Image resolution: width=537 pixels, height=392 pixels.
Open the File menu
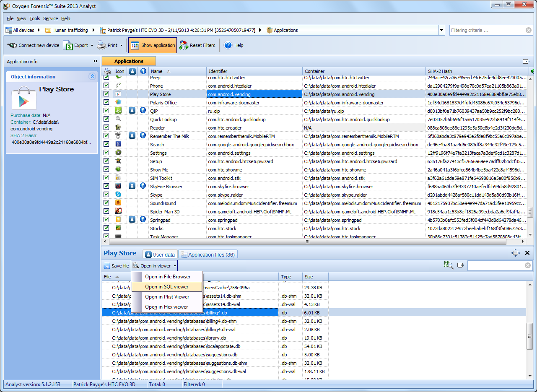point(10,18)
